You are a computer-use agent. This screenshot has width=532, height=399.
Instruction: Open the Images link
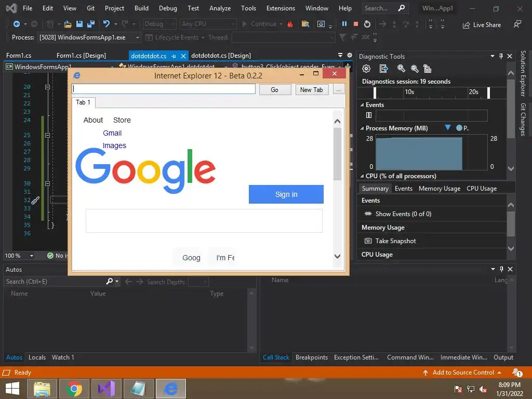click(x=114, y=145)
